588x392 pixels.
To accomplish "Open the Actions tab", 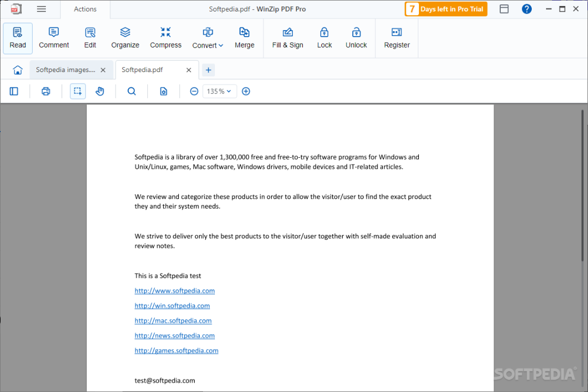I will point(85,9).
